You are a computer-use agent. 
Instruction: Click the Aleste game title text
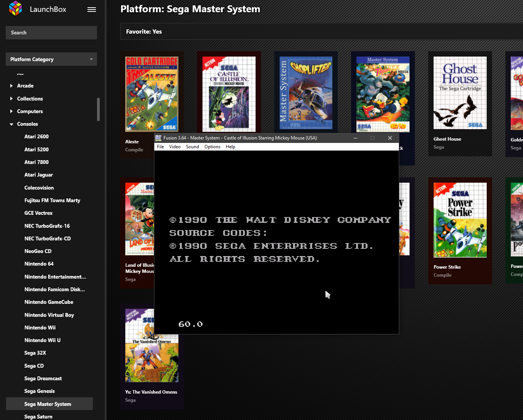pos(132,142)
